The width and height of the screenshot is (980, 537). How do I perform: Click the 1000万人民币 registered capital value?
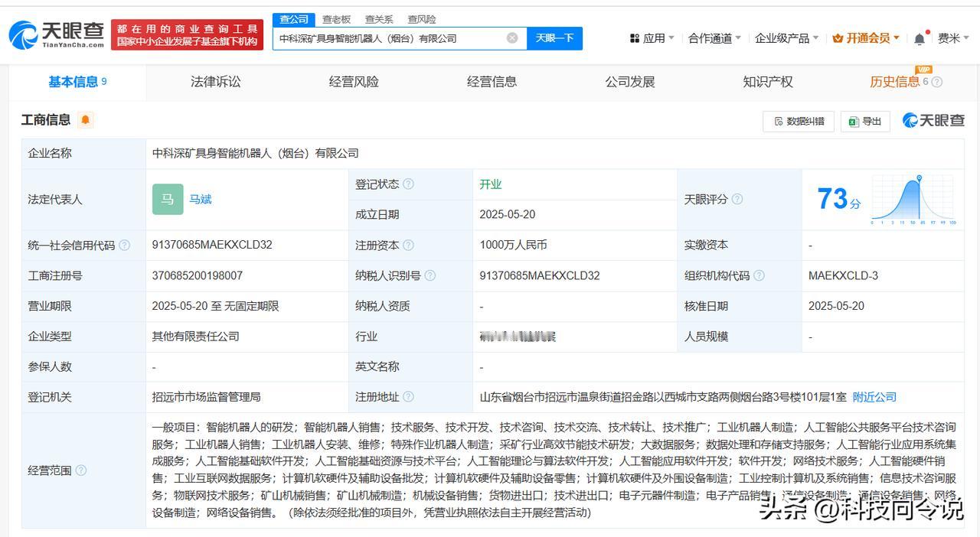[x=513, y=245]
